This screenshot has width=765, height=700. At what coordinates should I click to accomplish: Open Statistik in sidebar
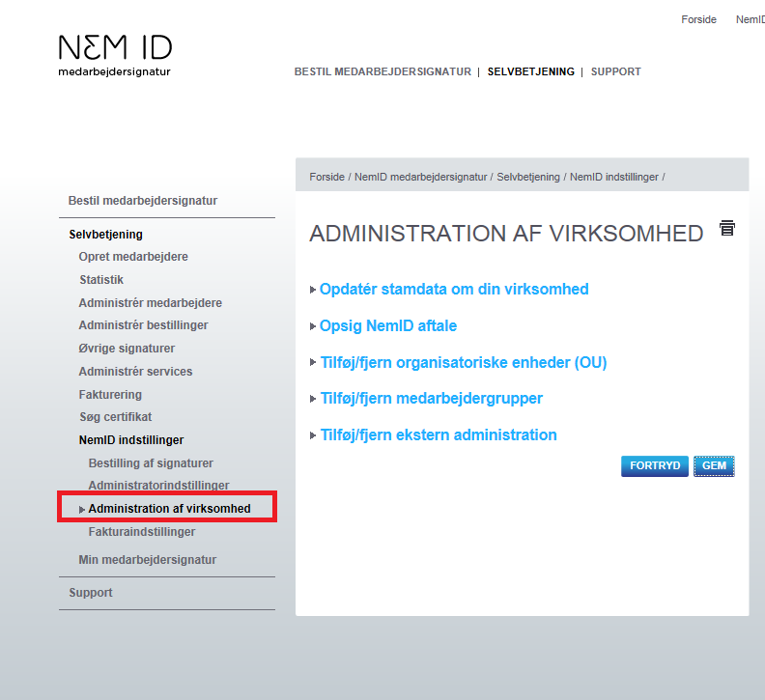pos(101,279)
